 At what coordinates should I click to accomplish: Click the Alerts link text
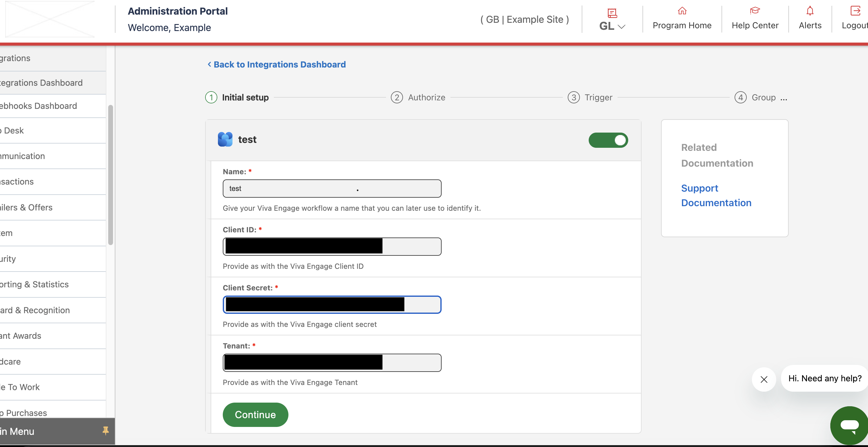pyautogui.click(x=810, y=25)
